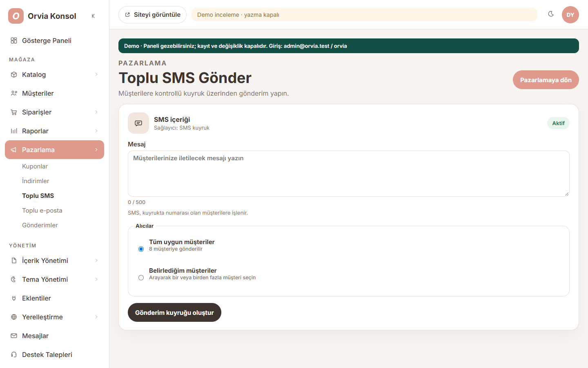
Task: Click the Yerelleştirme globe icon
Action: pyautogui.click(x=14, y=317)
